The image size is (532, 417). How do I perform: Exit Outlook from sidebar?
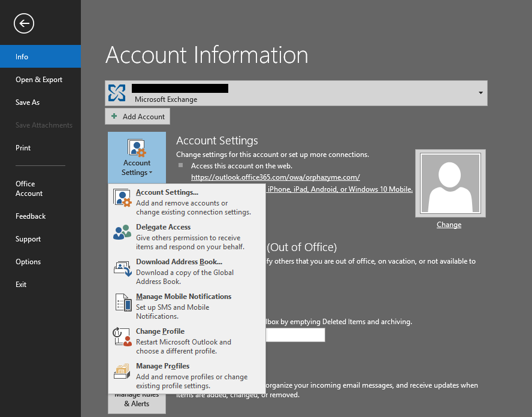(40, 284)
